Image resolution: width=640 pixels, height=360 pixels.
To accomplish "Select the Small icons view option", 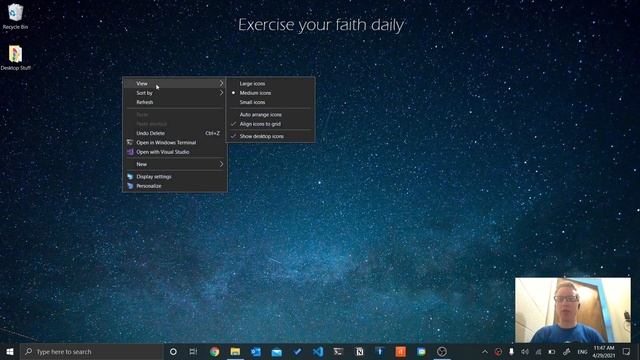I will click(271, 102).
